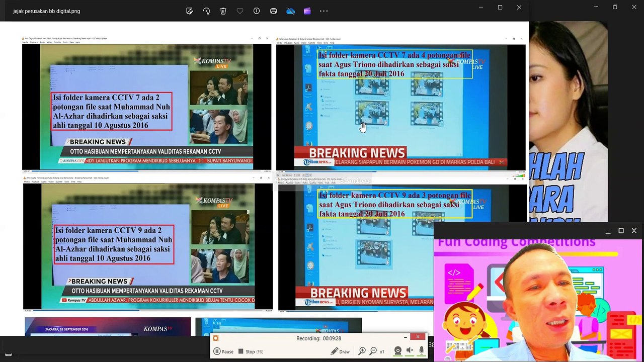This screenshot has height=362, width=644.
Task: Click the file name jejak perusakan bb digital.png
Action: [46, 11]
